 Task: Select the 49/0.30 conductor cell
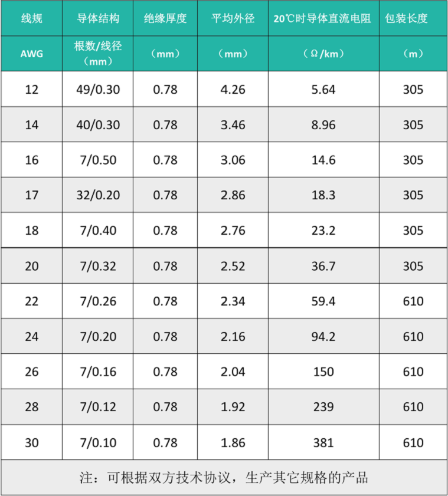click(x=98, y=90)
